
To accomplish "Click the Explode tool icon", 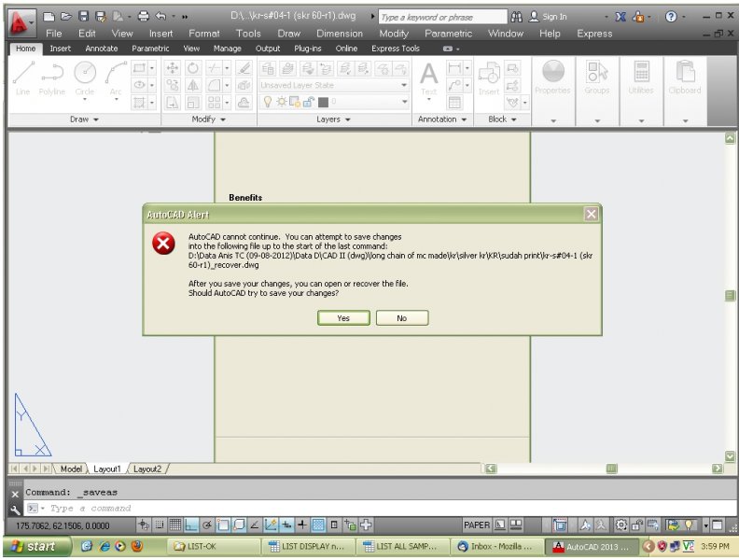I will [x=244, y=85].
